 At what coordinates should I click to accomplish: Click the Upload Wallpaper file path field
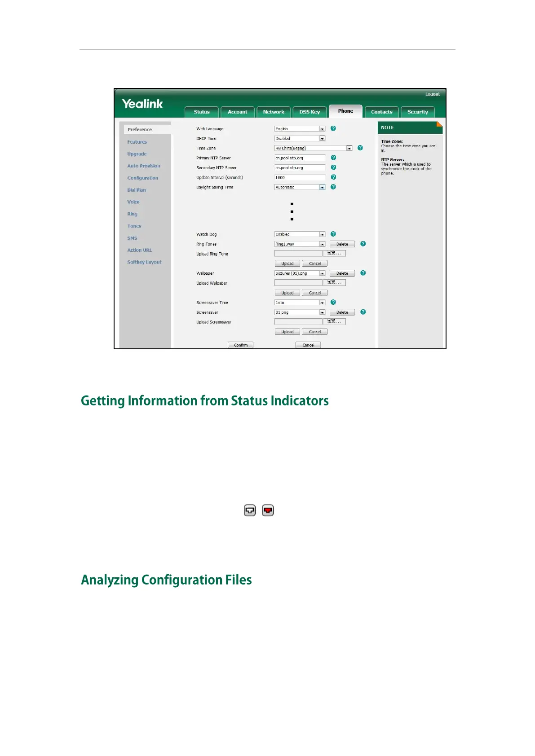pos(298,283)
